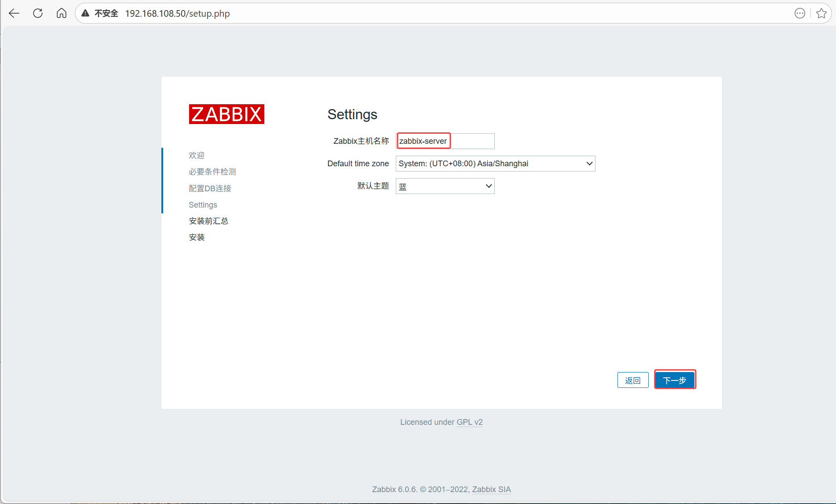836x504 pixels.
Task: Click the Licensed under footer text
Action: click(427, 422)
